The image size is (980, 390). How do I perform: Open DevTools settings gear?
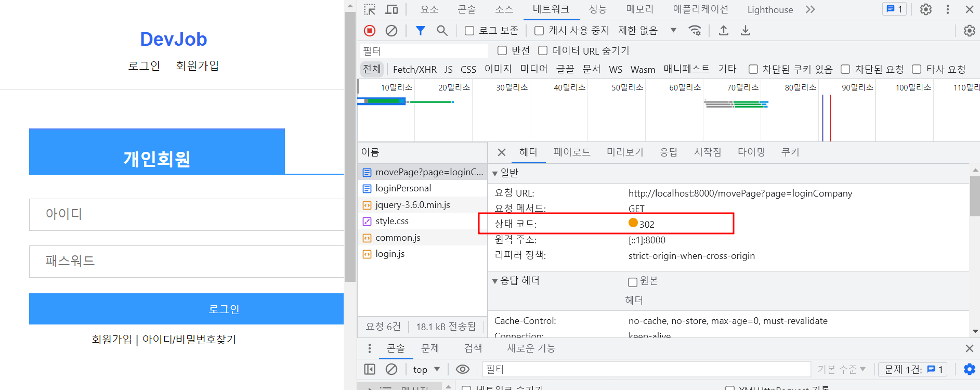[926, 9]
